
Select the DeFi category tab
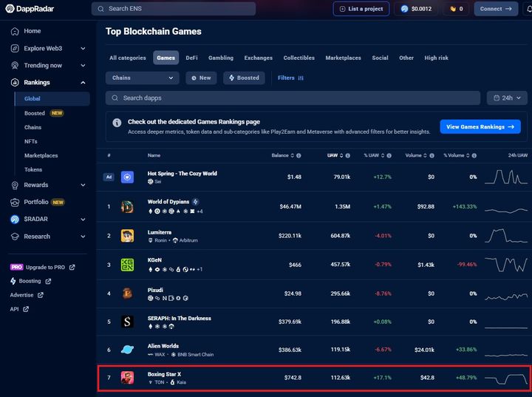point(191,58)
